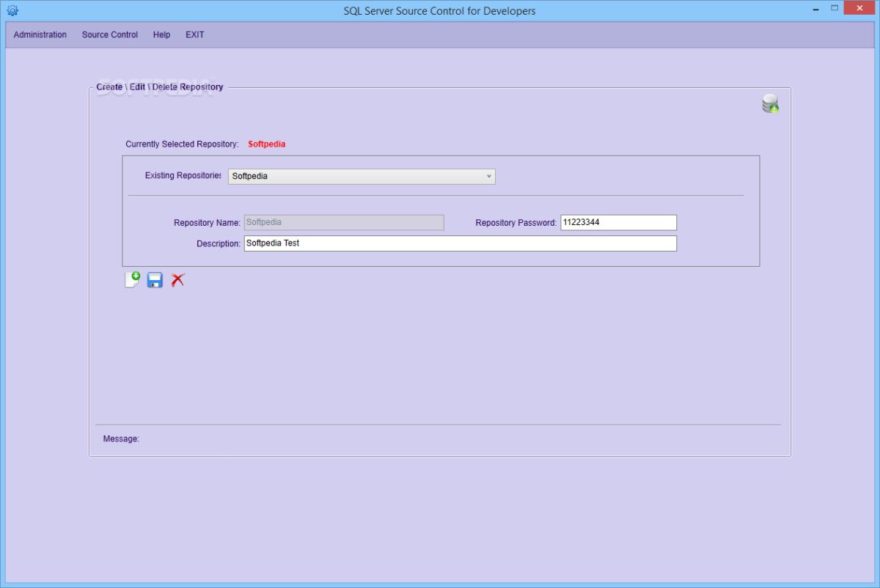Click the new repository icon with green plus
Viewport: 880px width, 588px height.
pyautogui.click(x=133, y=279)
